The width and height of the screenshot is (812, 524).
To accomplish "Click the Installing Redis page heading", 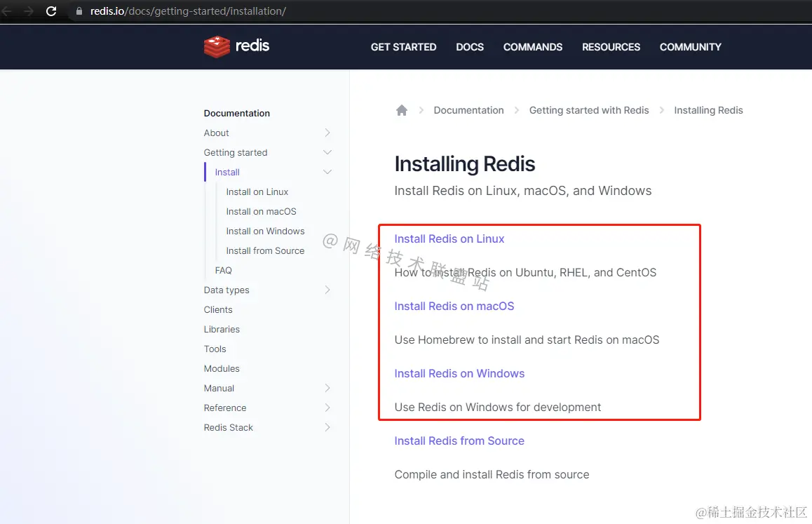I will 464,164.
